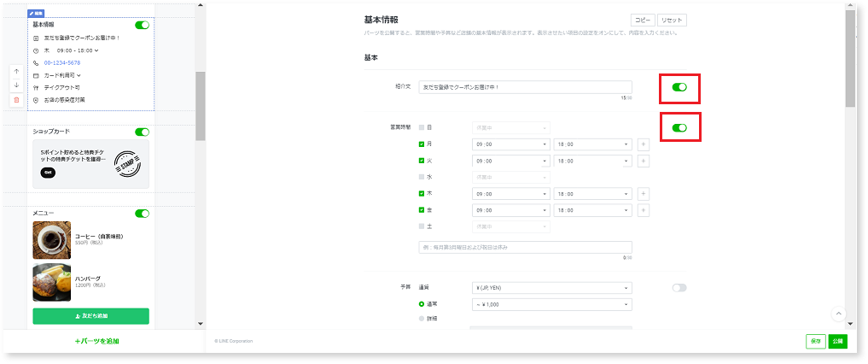Open Friday's 18:00 closing time dropdown
Image resolution: width=868 pixels, height=364 pixels.
(591, 210)
